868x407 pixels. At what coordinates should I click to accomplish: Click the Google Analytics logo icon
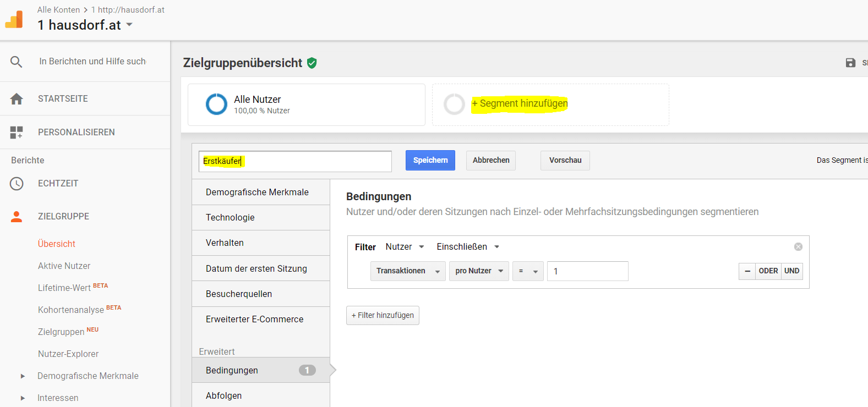(14, 19)
